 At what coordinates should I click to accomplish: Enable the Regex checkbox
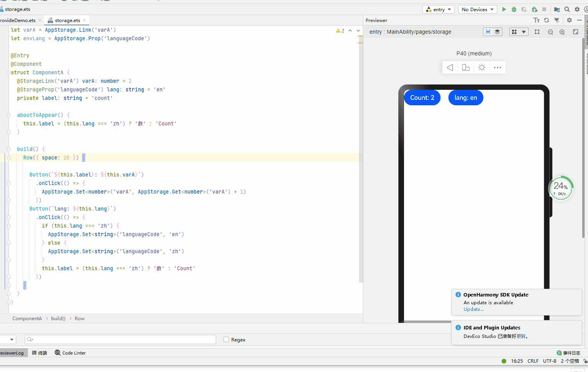(226, 339)
